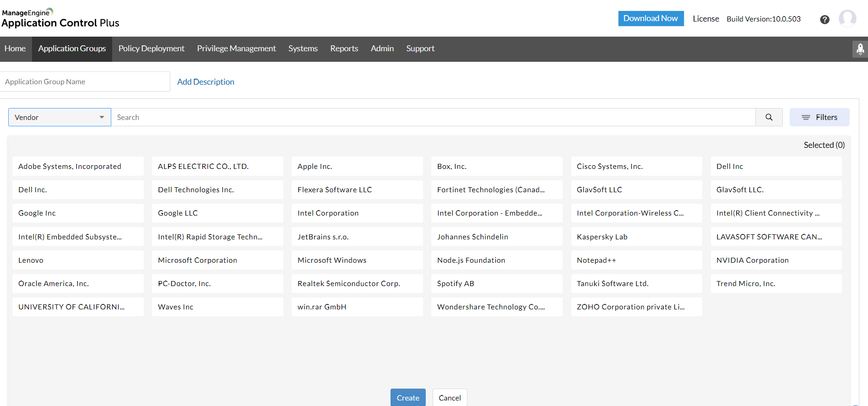The width and height of the screenshot is (868, 406).
Task: Click the rocket quick launch icon
Action: 860,49
